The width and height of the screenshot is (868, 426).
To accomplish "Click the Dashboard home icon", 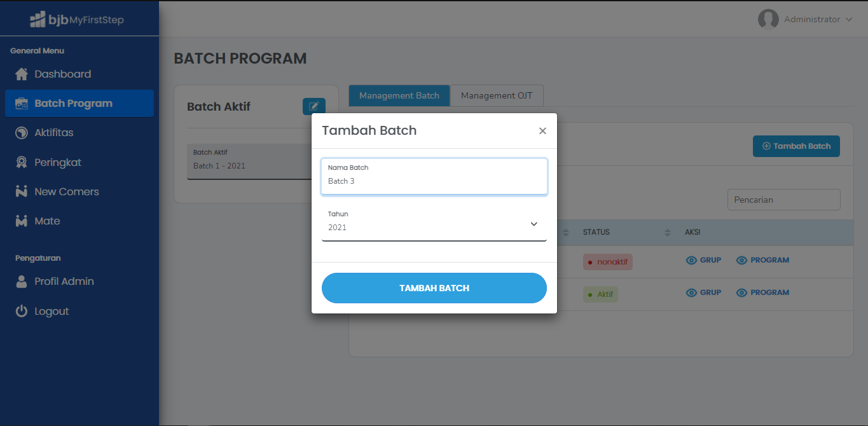I will point(22,74).
